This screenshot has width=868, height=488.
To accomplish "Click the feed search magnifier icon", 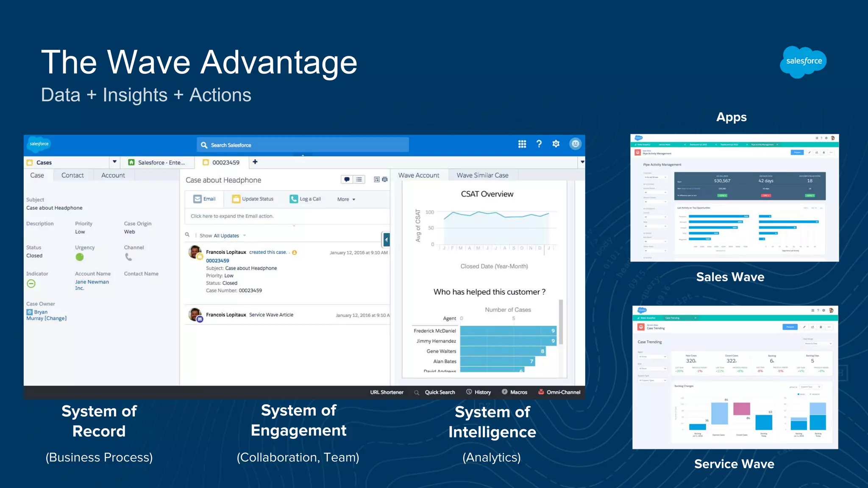I will [187, 235].
